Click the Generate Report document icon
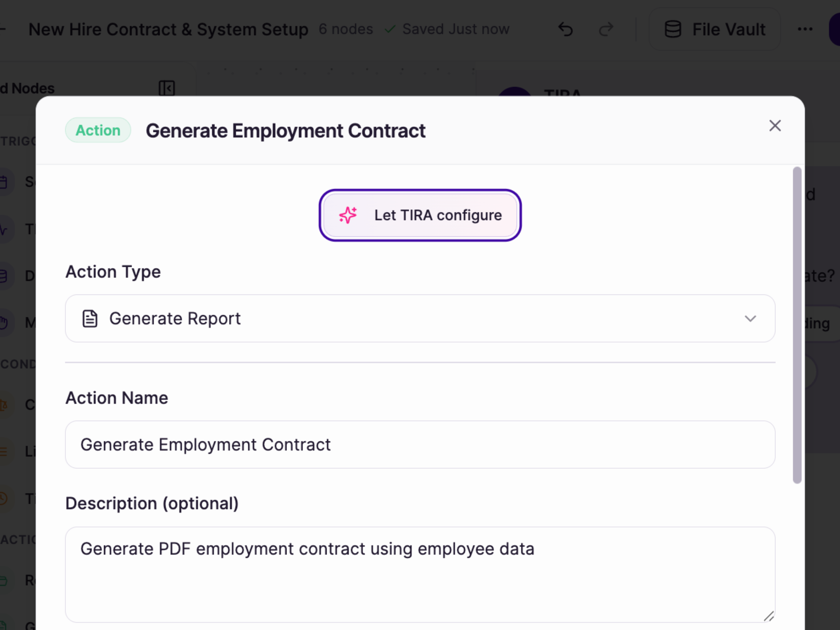840x630 pixels. (90, 318)
